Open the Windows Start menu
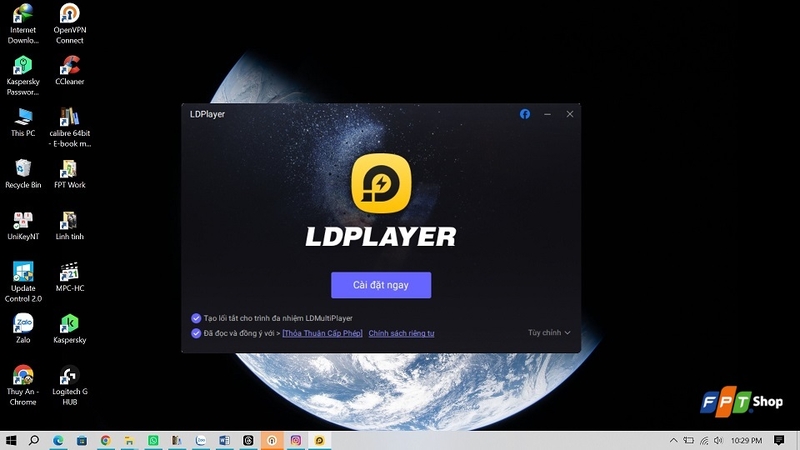 point(11,440)
